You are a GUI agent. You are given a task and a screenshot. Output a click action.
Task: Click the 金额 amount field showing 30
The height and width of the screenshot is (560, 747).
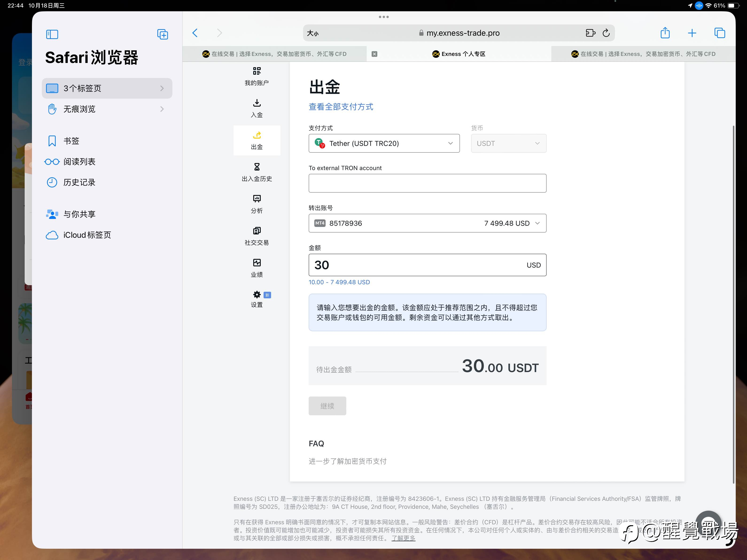tap(427, 265)
